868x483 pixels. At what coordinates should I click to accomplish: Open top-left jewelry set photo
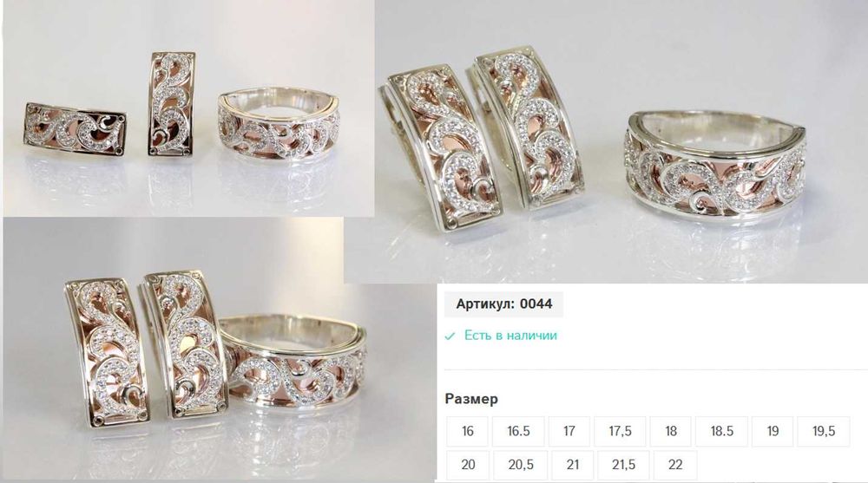188,108
